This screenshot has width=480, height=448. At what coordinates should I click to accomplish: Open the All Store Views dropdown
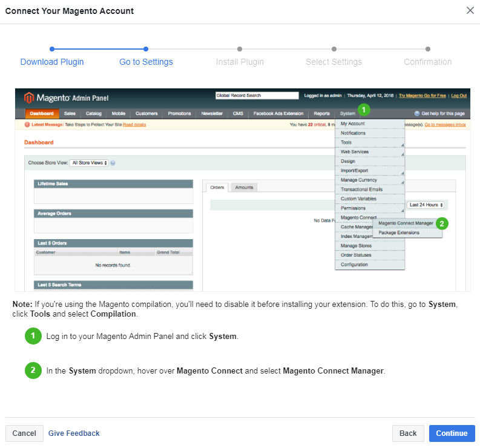pos(89,163)
